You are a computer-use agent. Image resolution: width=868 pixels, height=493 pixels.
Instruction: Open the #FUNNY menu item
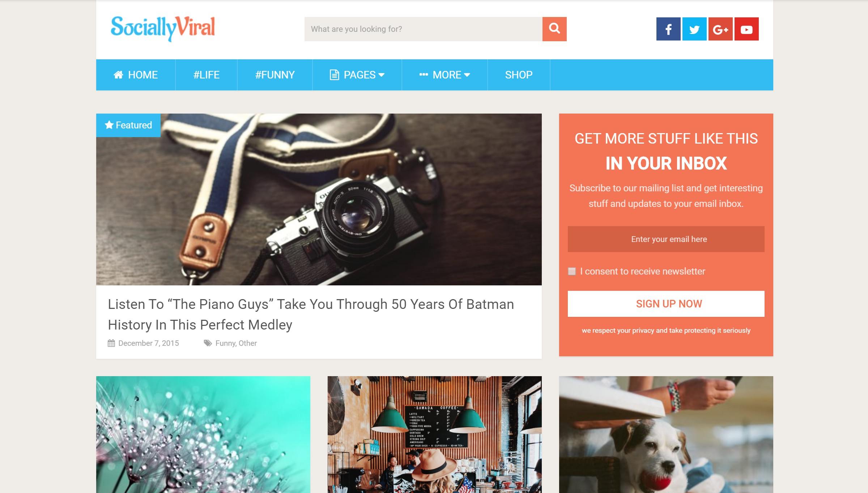[275, 75]
